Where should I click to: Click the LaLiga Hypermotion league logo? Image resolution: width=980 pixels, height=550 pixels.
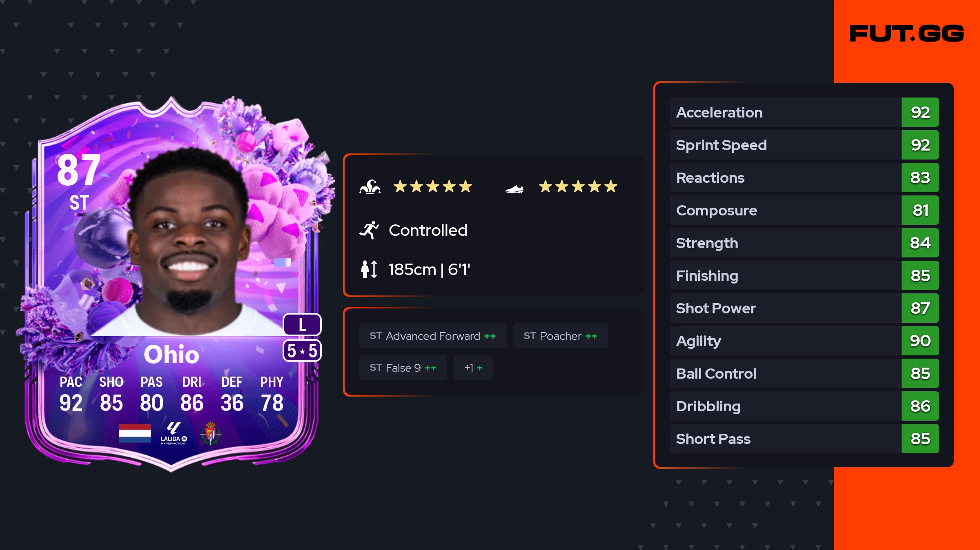pyautogui.click(x=174, y=433)
